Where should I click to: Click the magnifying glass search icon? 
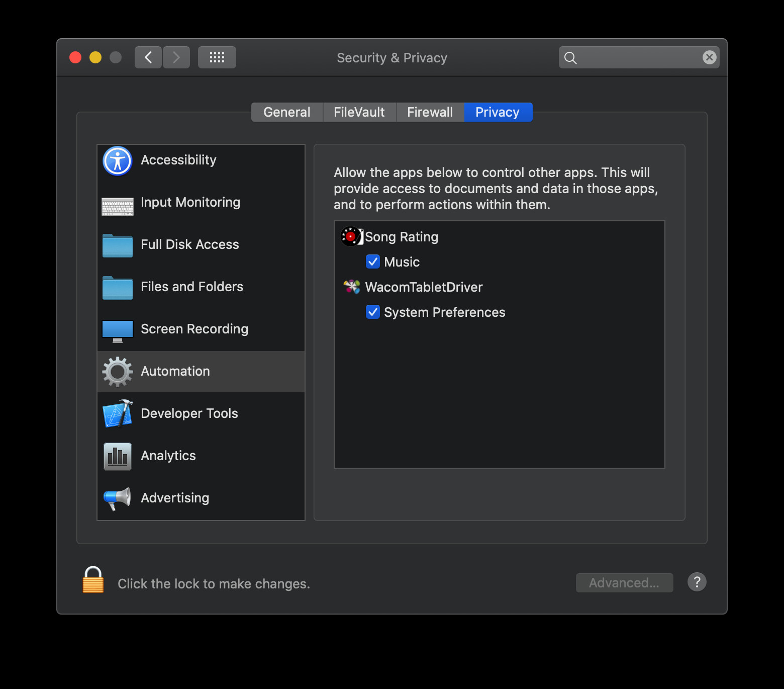tap(570, 58)
